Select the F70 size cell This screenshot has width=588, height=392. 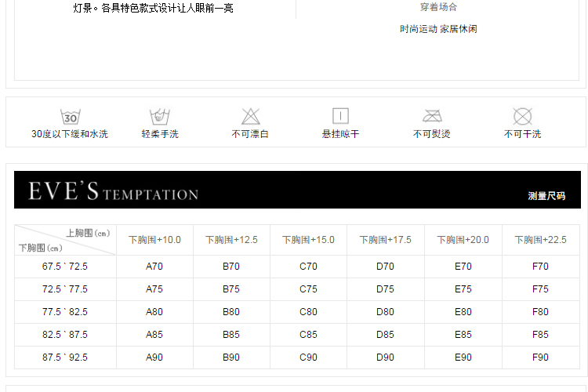[x=540, y=267]
